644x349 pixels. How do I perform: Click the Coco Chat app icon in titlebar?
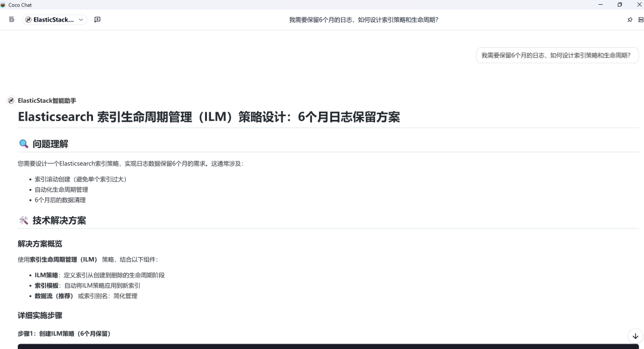5,5
